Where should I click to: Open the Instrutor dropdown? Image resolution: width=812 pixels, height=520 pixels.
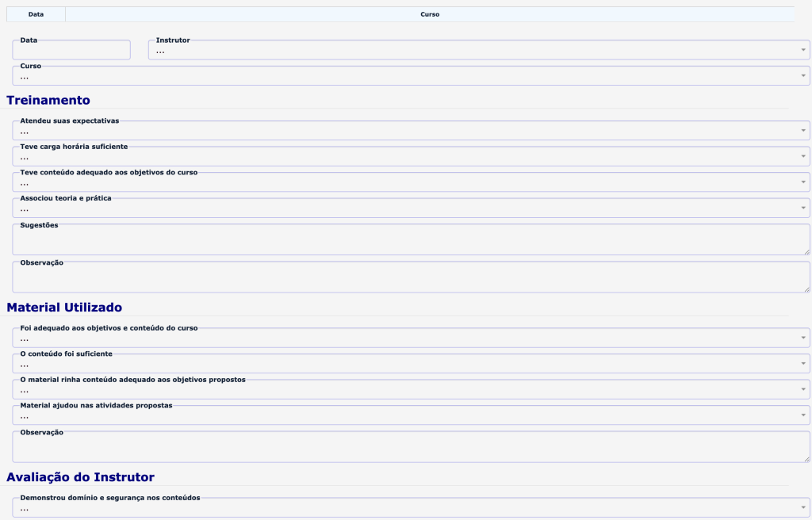pos(478,50)
